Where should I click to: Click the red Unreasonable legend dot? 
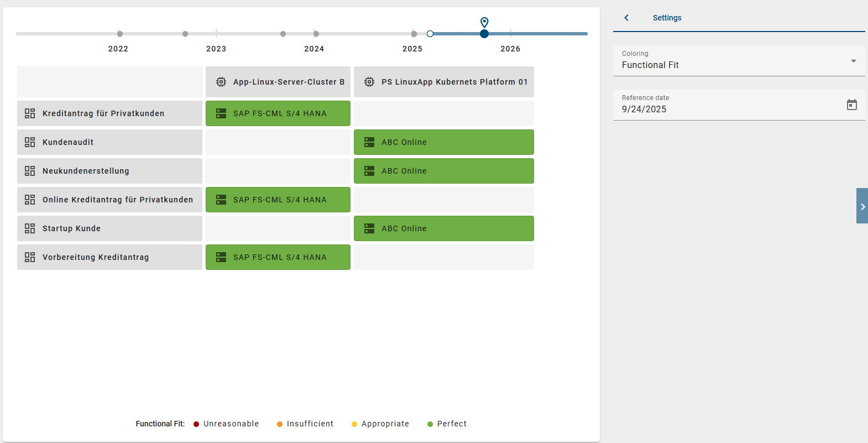coord(196,424)
